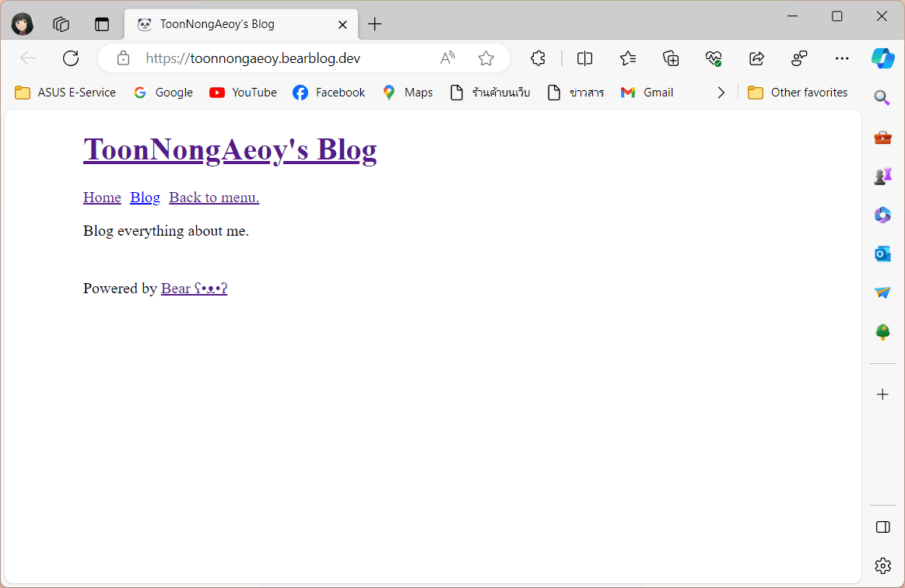
Task: Open the Favorites star-list icon
Action: (x=628, y=58)
